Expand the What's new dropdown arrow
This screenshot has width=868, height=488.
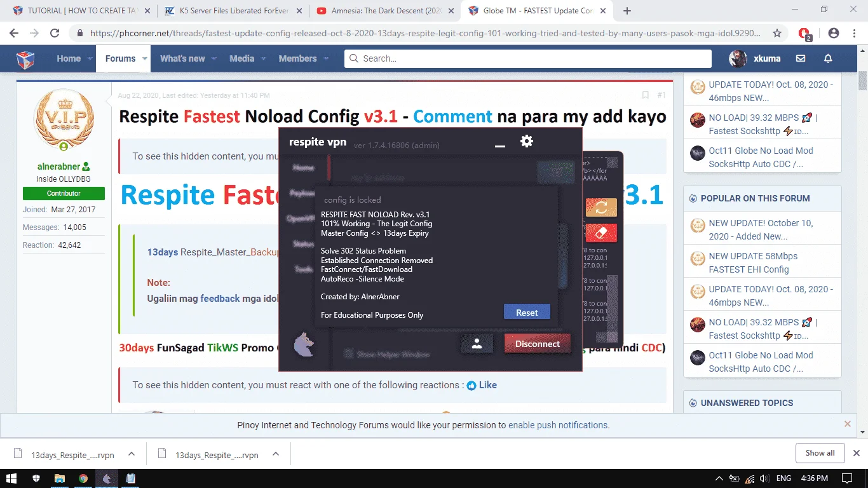(214, 58)
